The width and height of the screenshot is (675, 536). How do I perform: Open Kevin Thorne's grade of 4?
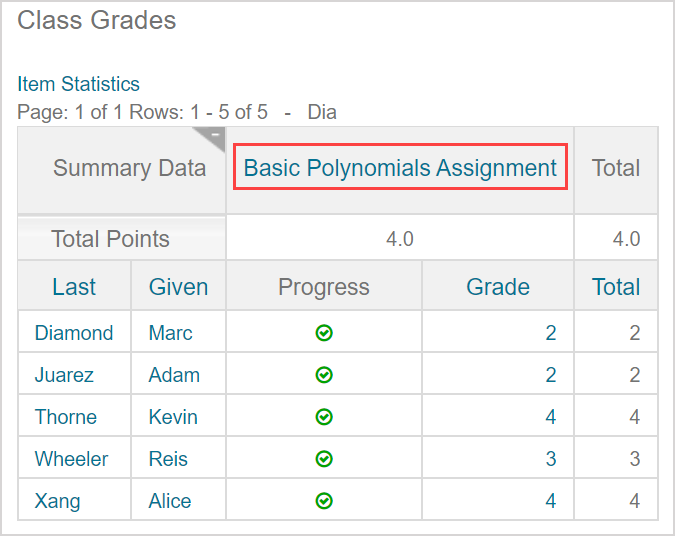(551, 417)
